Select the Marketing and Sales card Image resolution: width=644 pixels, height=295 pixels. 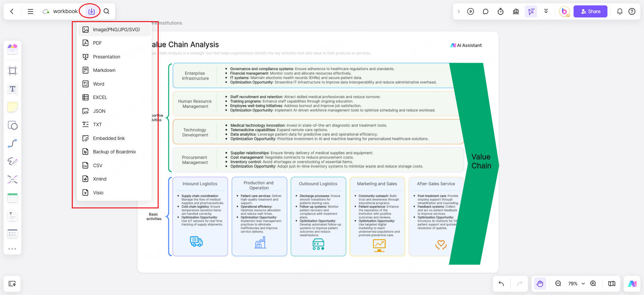377,216
